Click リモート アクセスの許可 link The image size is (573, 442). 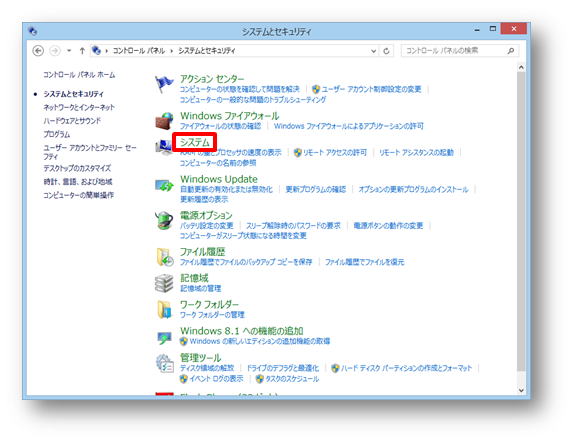335,152
